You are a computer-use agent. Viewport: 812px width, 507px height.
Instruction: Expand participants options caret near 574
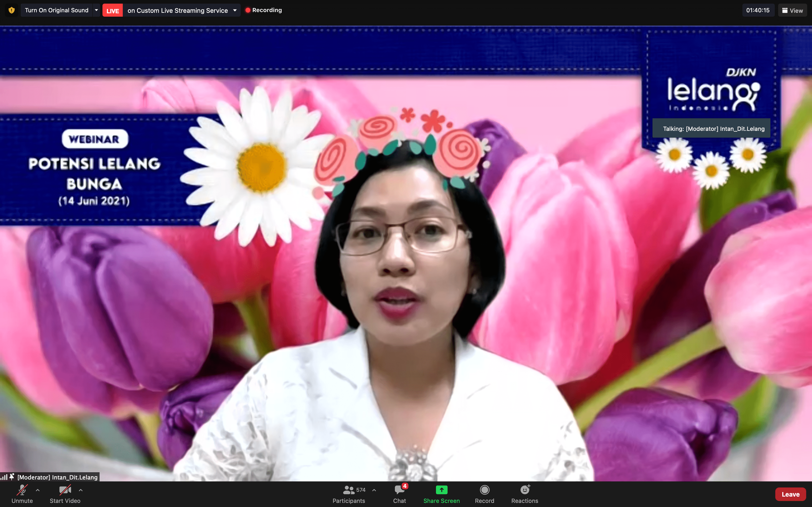tap(374, 490)
